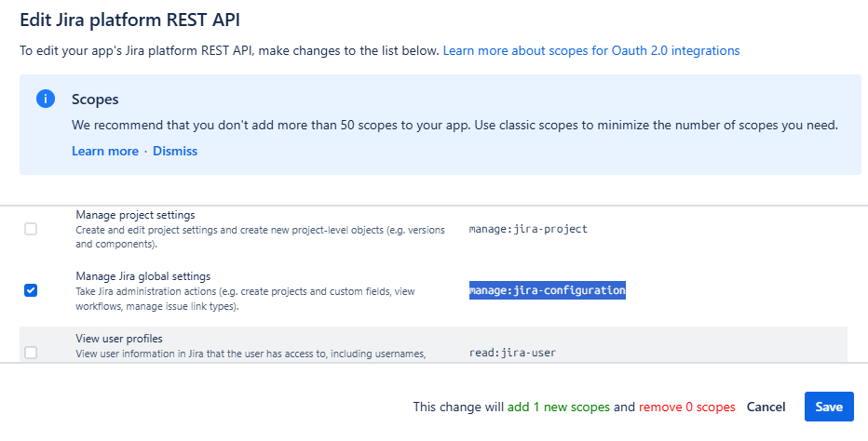Dismiss the Scopes recommendation banner

175,151
